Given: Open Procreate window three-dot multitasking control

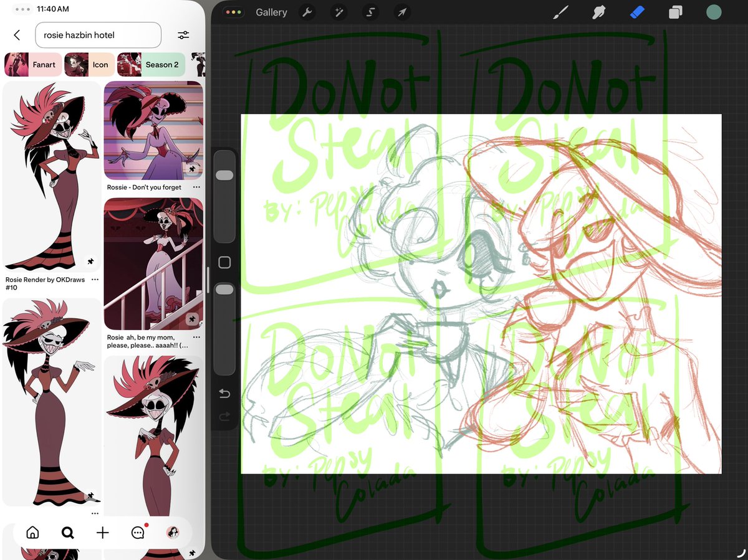Looking at the screenshot, I should 234,12.
